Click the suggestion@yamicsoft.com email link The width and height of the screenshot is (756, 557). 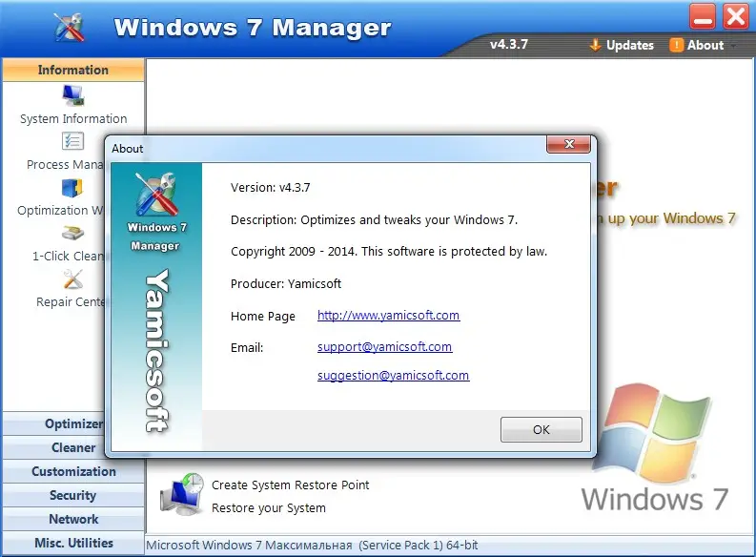coord(393,375)
